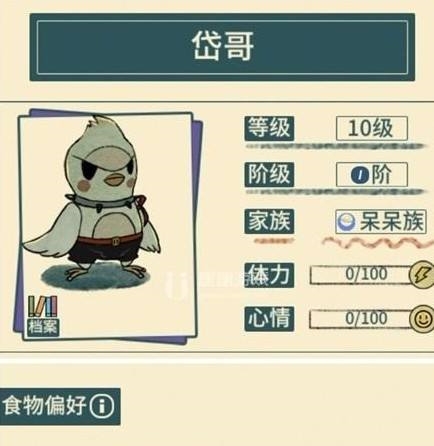Click the 心情 0/100 progress bar

click(362, 319)
